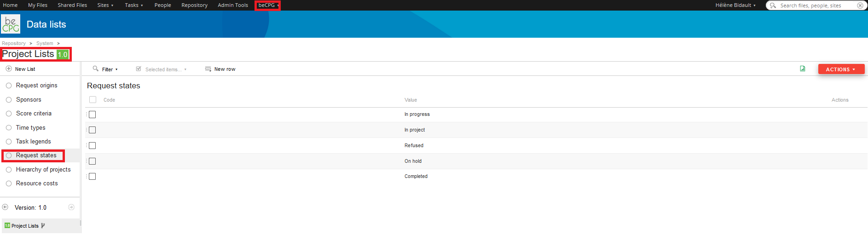Viewport: 868px width, 235px height.
Task: Click the green 1.0 version badge in title
Action: [63, 54]
